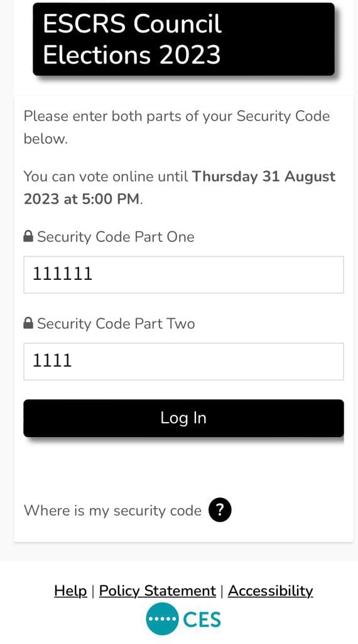Click the 'Where is my security code' text
The width and height of the screenshot is (358, 644).
pos(113,511)
